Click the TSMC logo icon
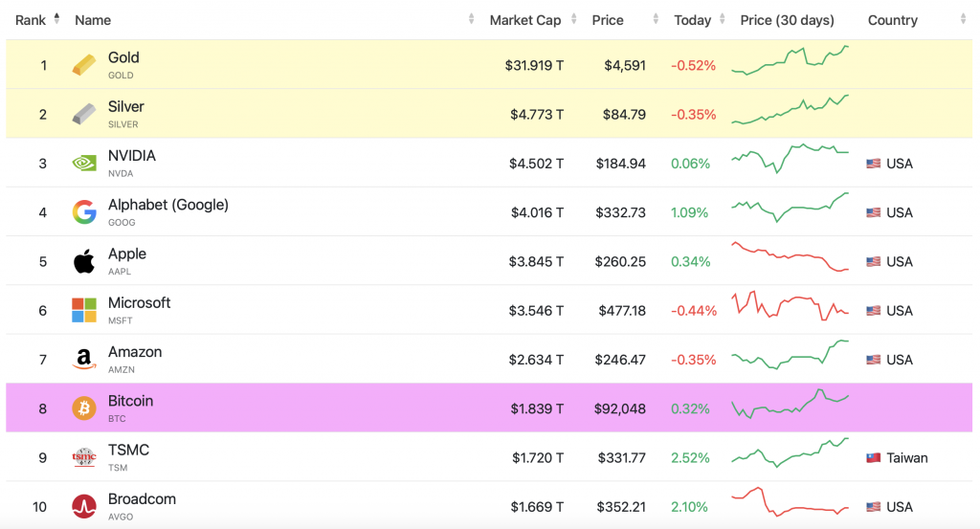Image resolution: width=980 pixels, height=529 pixels. 84,457
